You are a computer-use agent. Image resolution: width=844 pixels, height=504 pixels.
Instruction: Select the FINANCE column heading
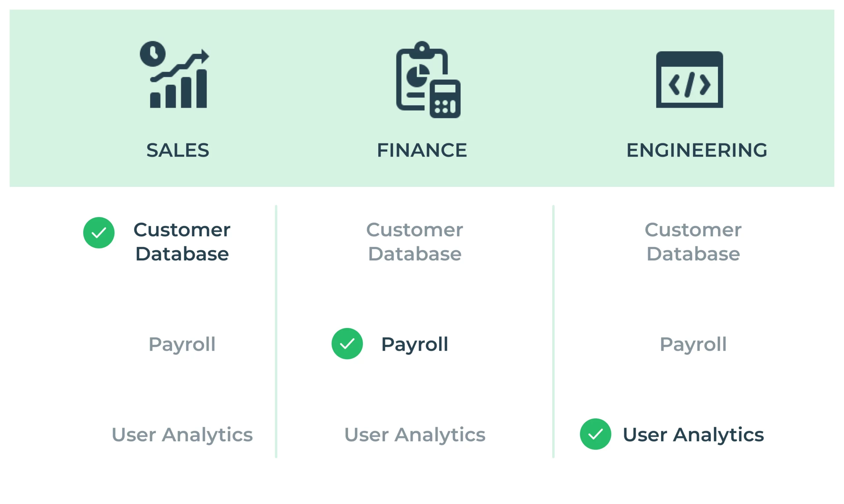click(422, 150)
